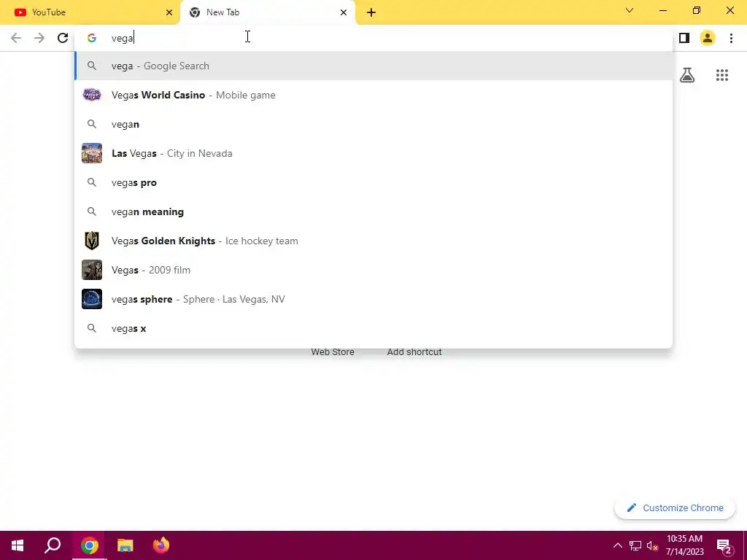Open the clock and date flyout

[684, 545]
